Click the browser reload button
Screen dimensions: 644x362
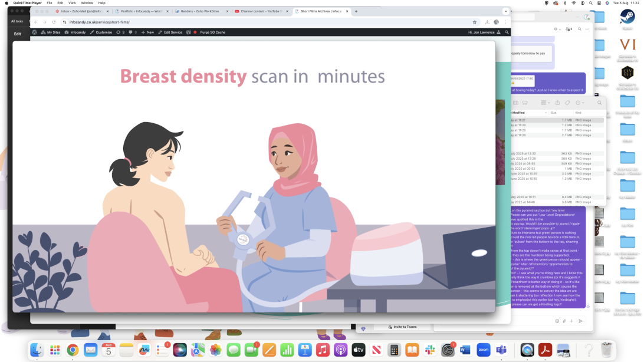click(54, 22)
